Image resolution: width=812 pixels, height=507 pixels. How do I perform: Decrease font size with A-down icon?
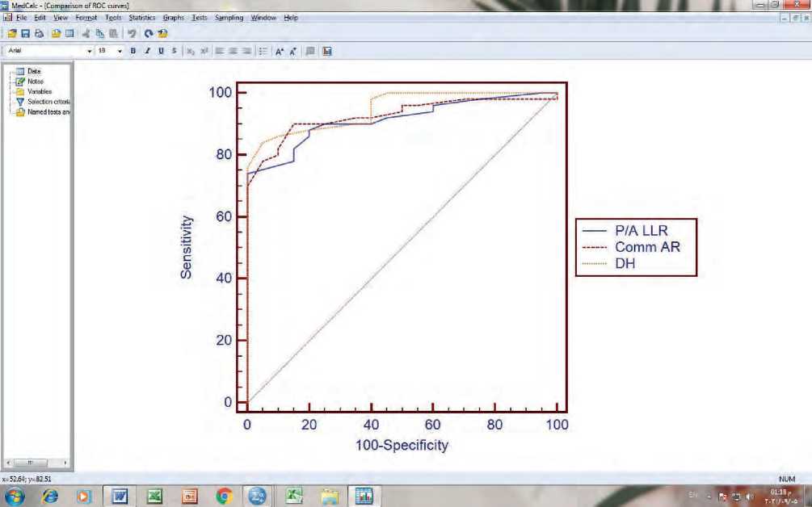pos(293,51)
